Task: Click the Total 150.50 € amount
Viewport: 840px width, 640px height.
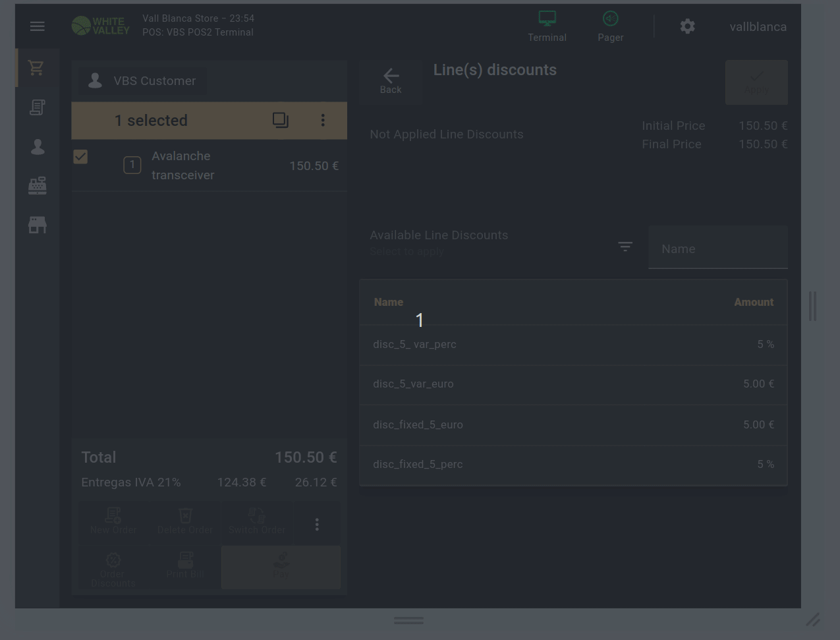Action: [306, 457]
